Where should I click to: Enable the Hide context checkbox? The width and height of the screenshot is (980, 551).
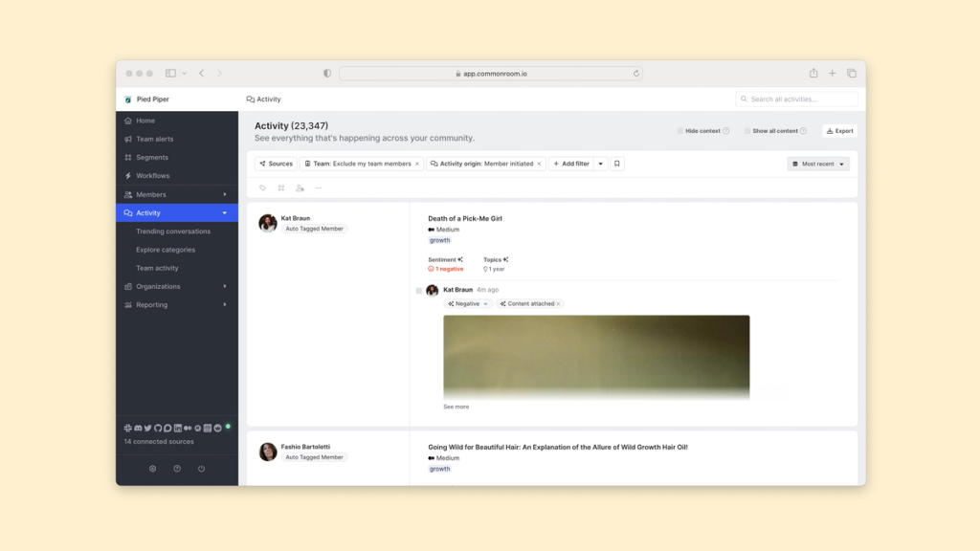click(x=681, y=131)
